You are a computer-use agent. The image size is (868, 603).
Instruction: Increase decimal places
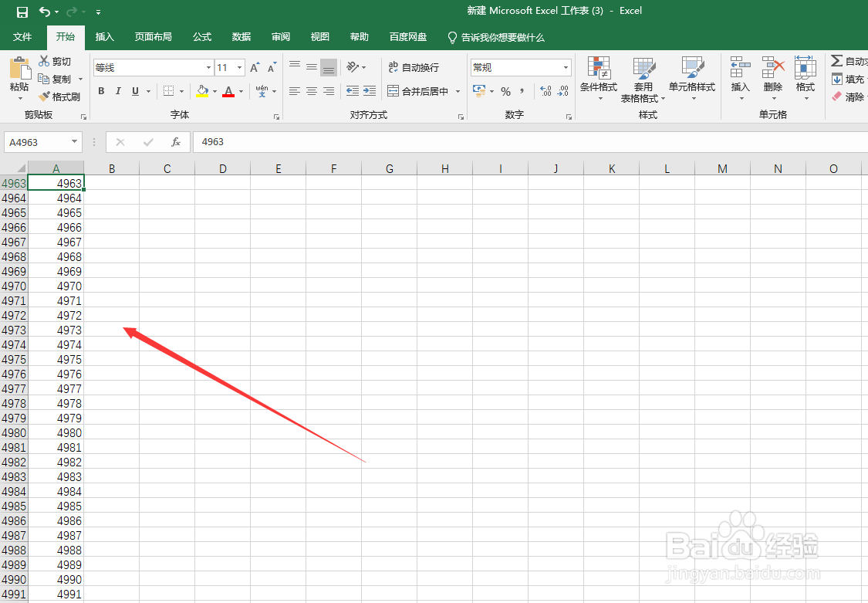(545, 91)
